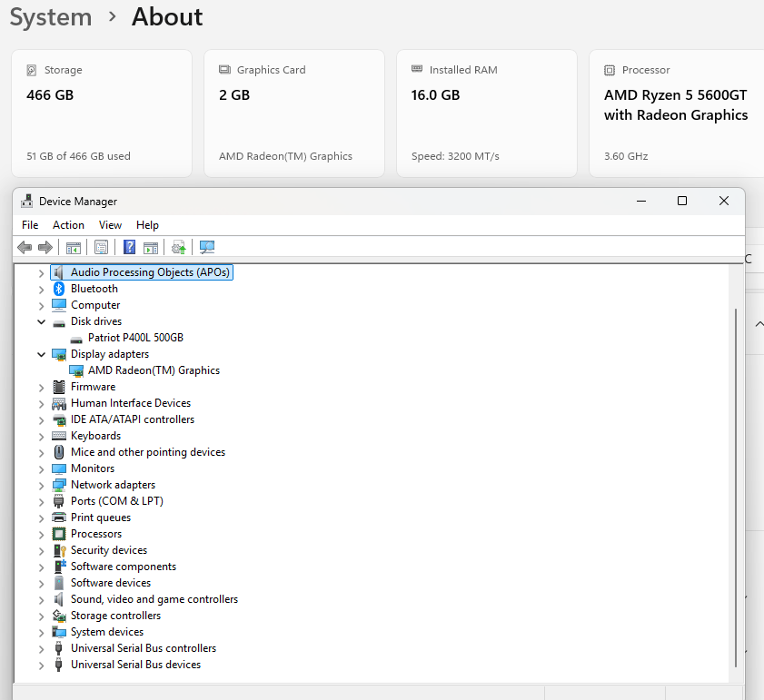Expand the Keyboards category chevron
The height and width of the screenshot is (700, 764).
pos(42,437)
